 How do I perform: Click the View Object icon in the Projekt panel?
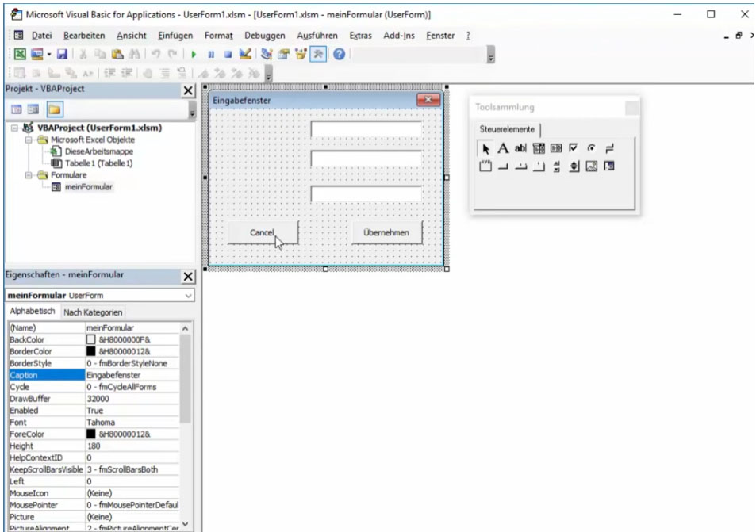tap(33, 109)
